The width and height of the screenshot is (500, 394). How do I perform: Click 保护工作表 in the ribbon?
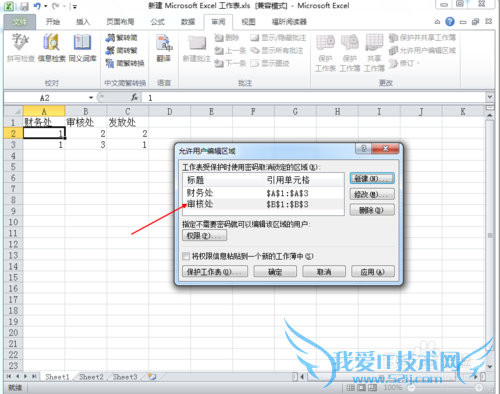coord(325,53)
